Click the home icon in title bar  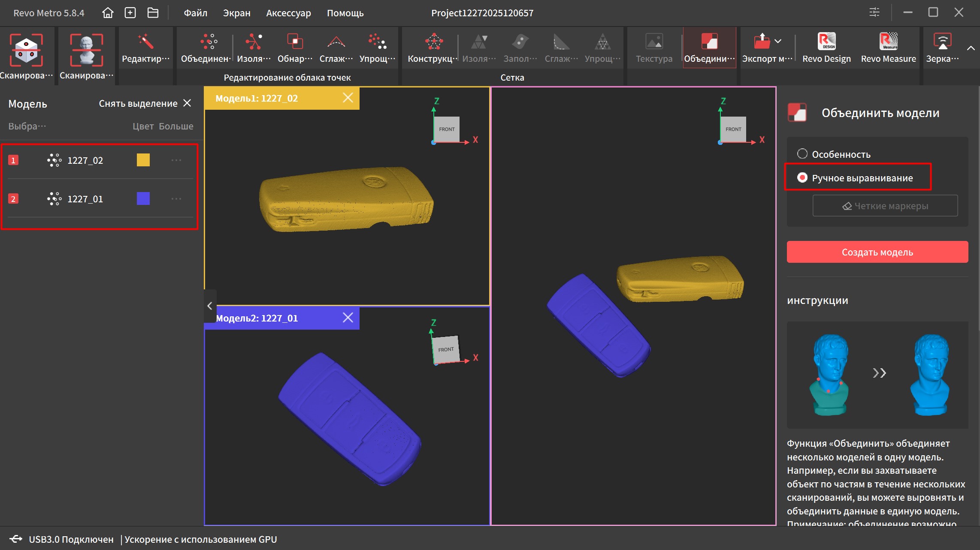click(108, 13)
